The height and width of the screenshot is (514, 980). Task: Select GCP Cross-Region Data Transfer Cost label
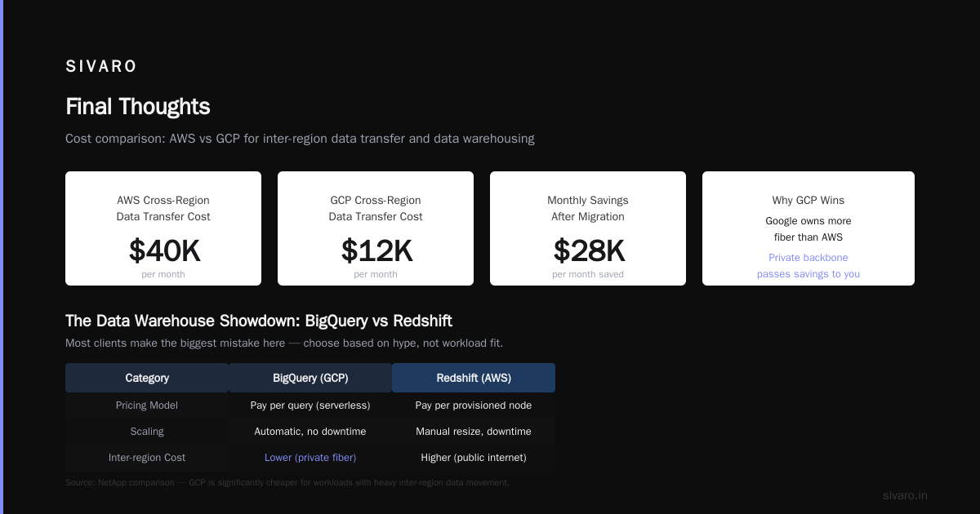pos(376,208)
